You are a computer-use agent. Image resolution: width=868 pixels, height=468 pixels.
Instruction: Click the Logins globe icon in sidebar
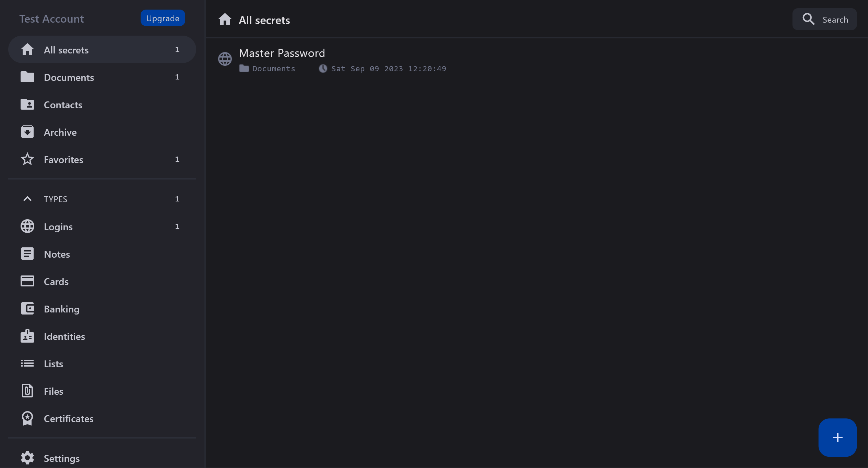[x=27, y=226]
